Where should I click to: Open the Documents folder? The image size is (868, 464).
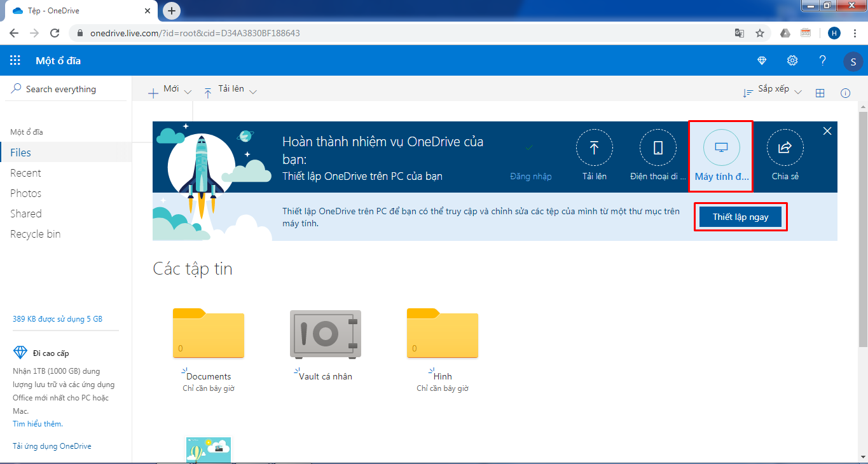tap(209, 332)
